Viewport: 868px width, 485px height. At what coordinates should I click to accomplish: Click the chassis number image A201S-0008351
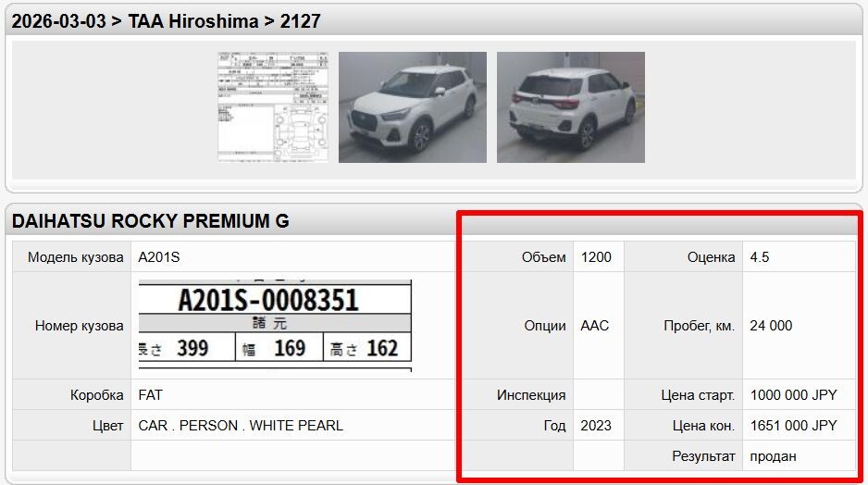click(275, 326)
